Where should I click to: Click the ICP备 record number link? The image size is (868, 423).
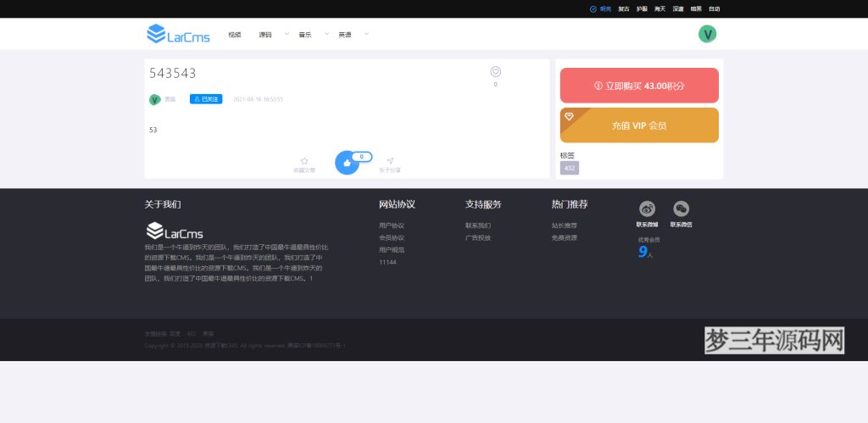click(x=316, y=346)
